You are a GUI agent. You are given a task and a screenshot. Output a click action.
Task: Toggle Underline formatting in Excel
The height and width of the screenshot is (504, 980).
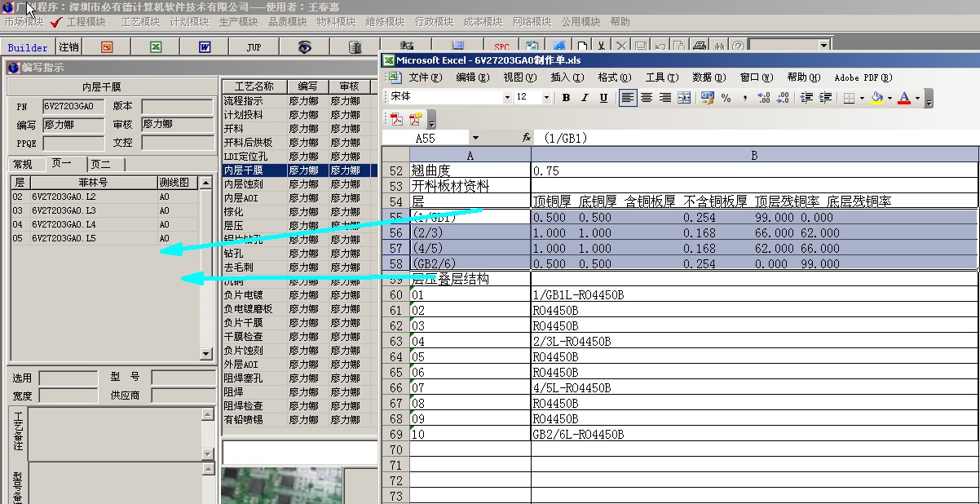pos(603,98)
